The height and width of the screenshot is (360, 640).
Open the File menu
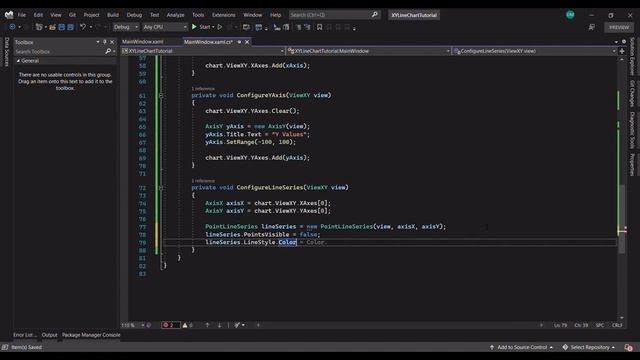(22, 15)
